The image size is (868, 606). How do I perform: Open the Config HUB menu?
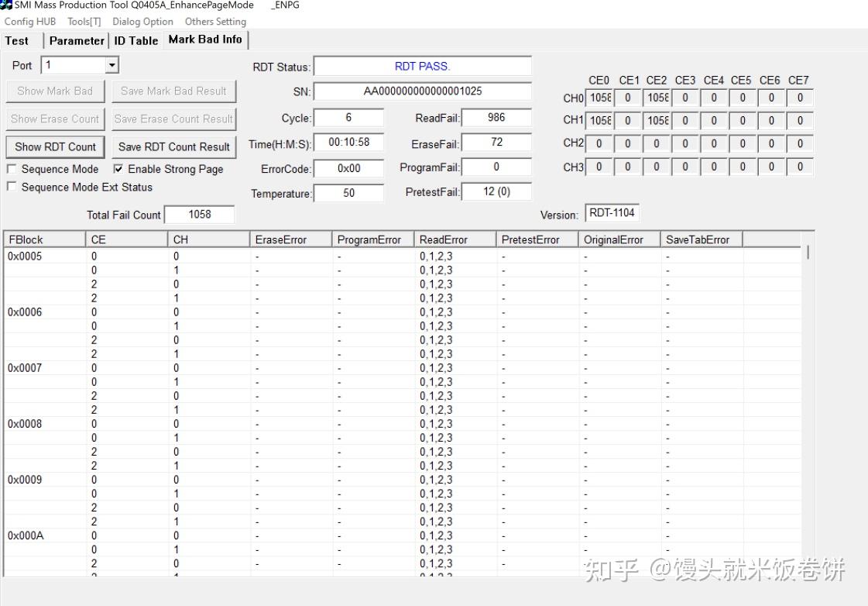pyautogui.click(x=30, y=22)
